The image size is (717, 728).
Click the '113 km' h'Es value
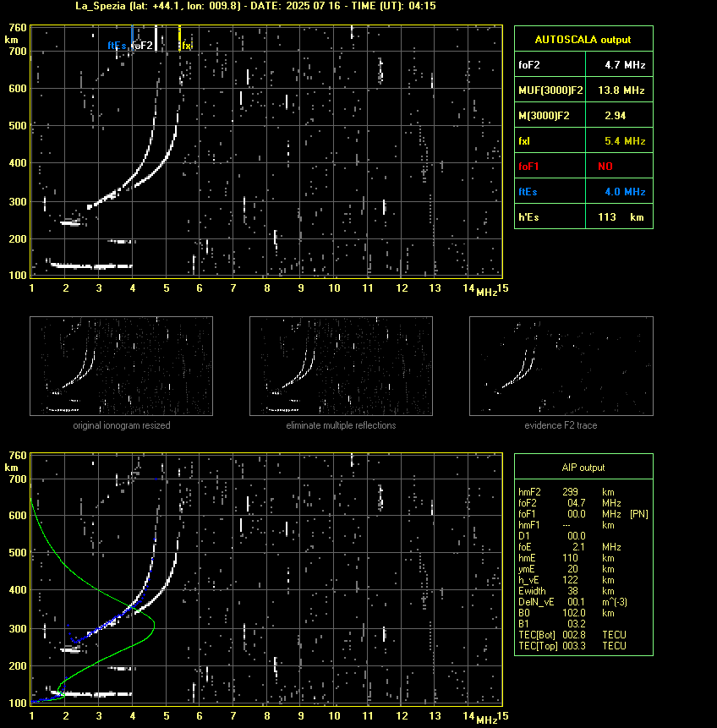621,217
